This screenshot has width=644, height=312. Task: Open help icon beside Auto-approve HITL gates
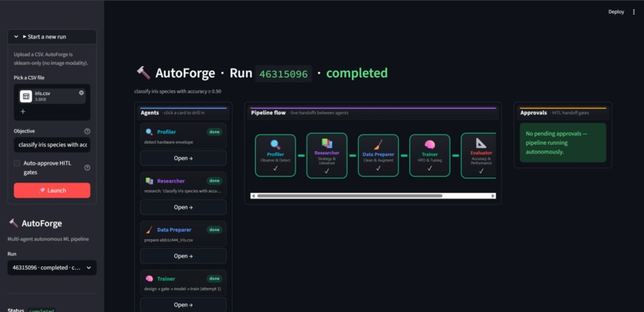(x=87, y=168)
